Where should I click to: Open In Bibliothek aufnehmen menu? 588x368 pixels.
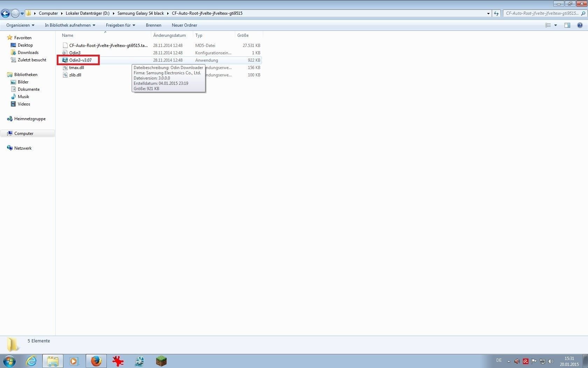coord(70,25)
